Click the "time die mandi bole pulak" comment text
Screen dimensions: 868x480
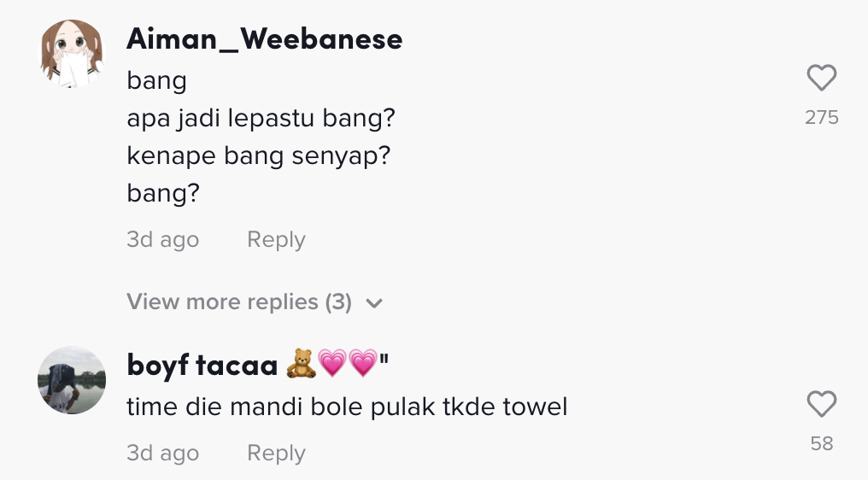[x=347, y=407]
